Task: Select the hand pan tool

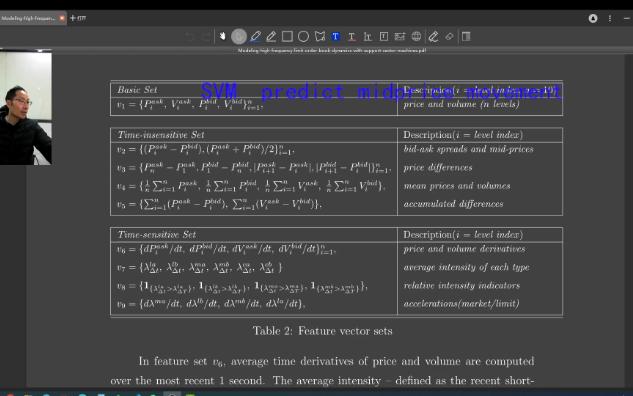Action: pos(222,37)
